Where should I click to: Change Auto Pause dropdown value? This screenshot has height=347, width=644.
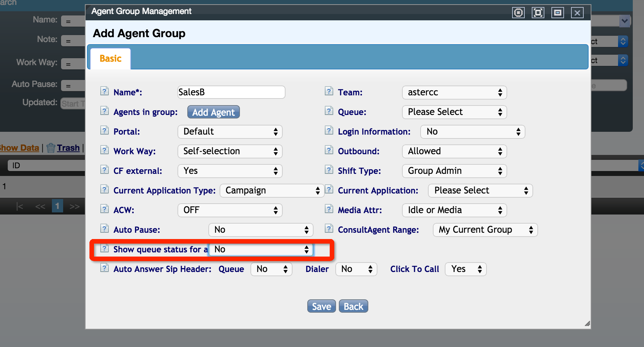(x=261, y=230)
